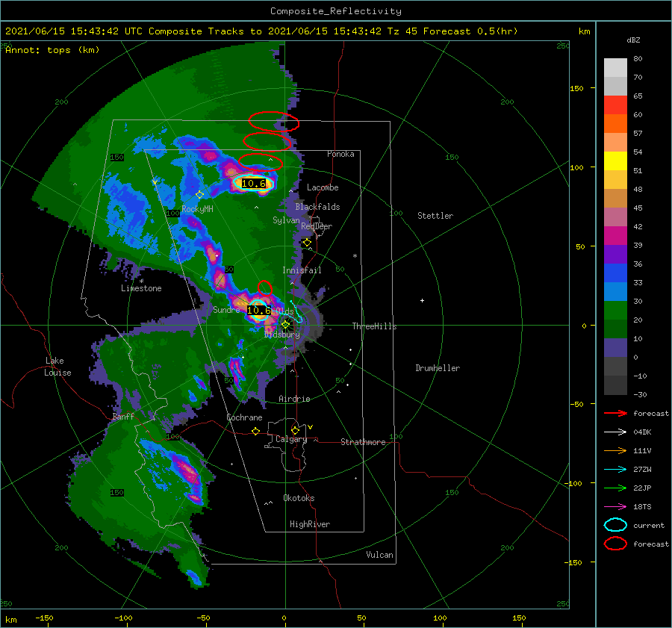Click the Vulcan town label
Viewport: 672px width, 628px height.
click(379, 555)
